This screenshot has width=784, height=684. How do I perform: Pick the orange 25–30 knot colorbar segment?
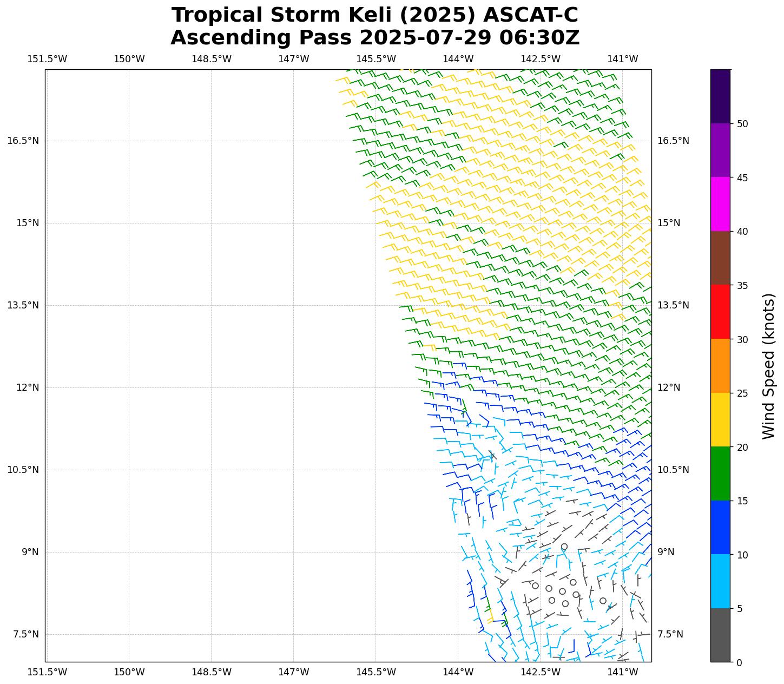point(720,366)
